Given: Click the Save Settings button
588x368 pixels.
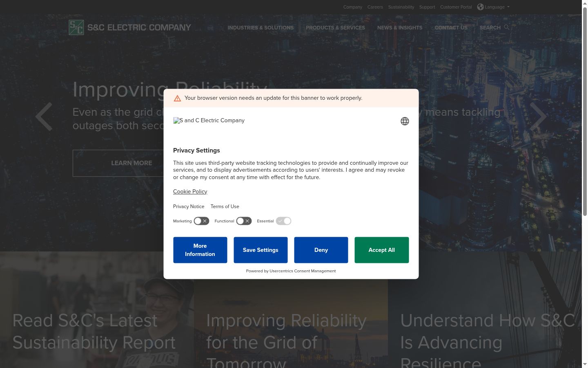Looking at the screenshot, I should click(x=261, y=250).
